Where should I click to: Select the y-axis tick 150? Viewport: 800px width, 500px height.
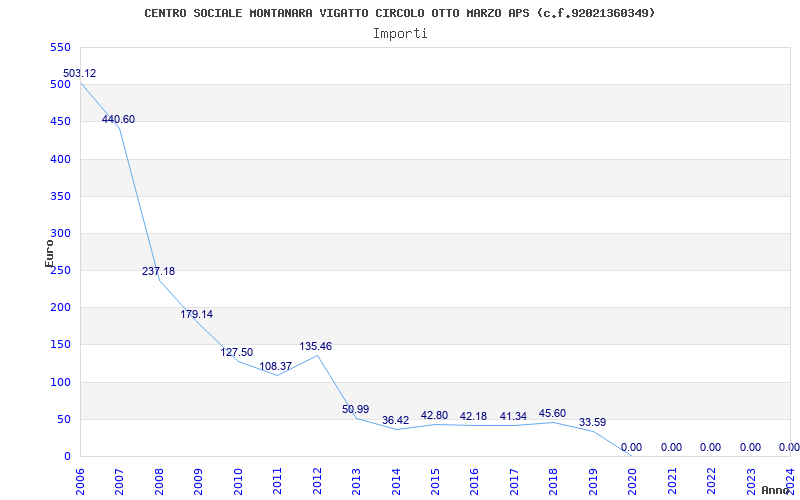coord(60,345)
